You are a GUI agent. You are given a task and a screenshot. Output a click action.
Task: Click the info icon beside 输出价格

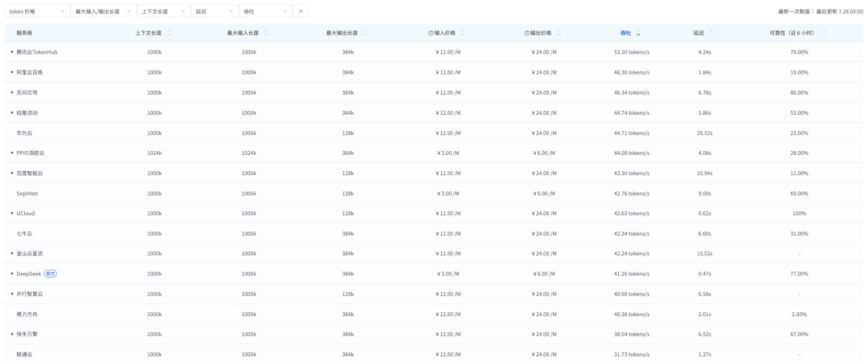tap(526, 33)
